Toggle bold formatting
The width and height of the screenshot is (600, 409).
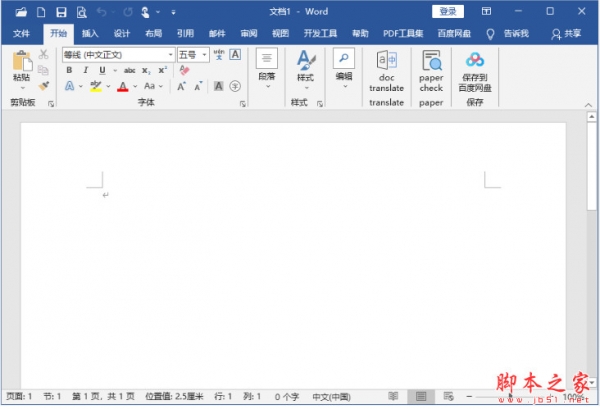coord(69,70)
